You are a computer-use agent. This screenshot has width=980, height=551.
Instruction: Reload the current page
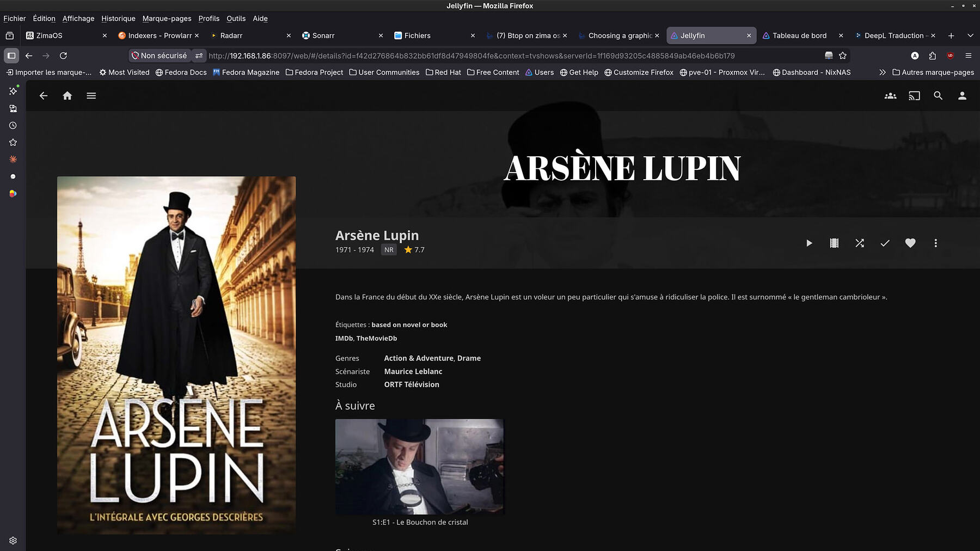pyautogui.click(x=63, y=56)
